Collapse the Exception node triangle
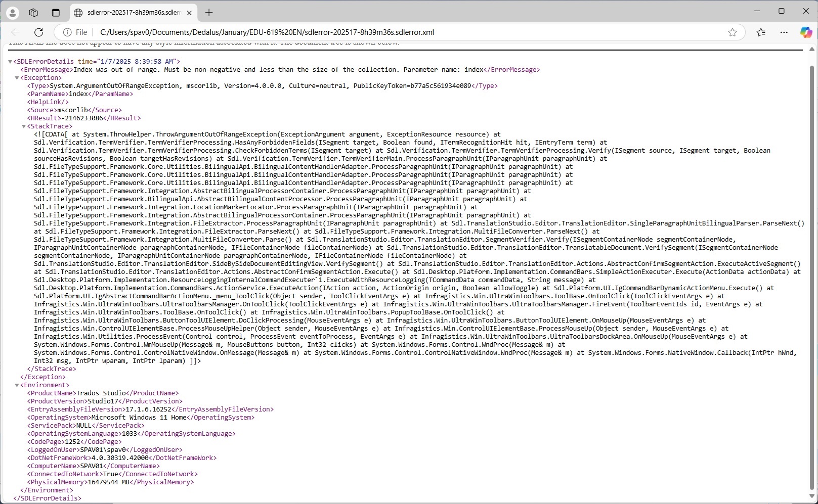The height and width of the screenshot is (504, 818). 17,78
